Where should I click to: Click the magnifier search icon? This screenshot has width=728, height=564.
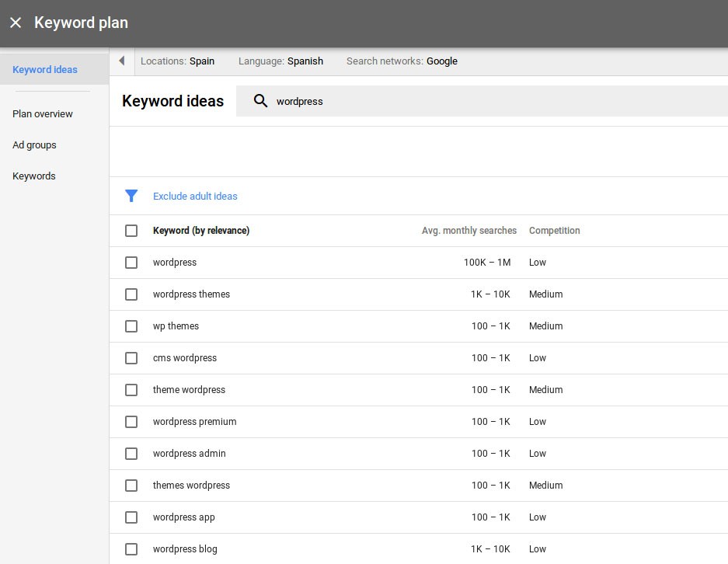[x=261, y=101]
